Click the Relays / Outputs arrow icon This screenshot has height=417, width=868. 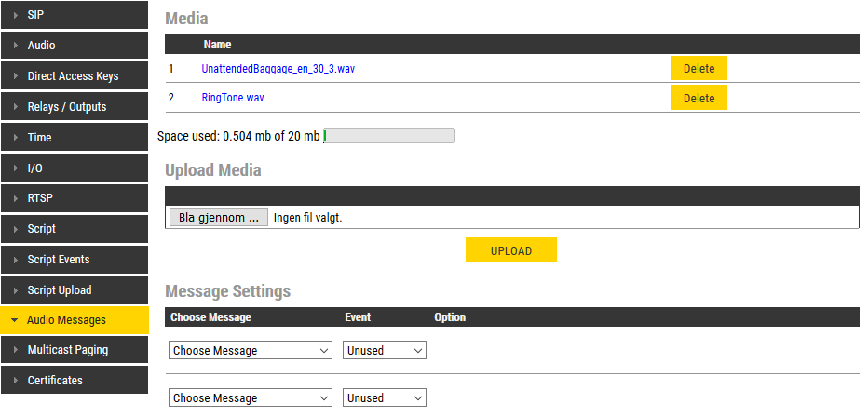point(15,107)
